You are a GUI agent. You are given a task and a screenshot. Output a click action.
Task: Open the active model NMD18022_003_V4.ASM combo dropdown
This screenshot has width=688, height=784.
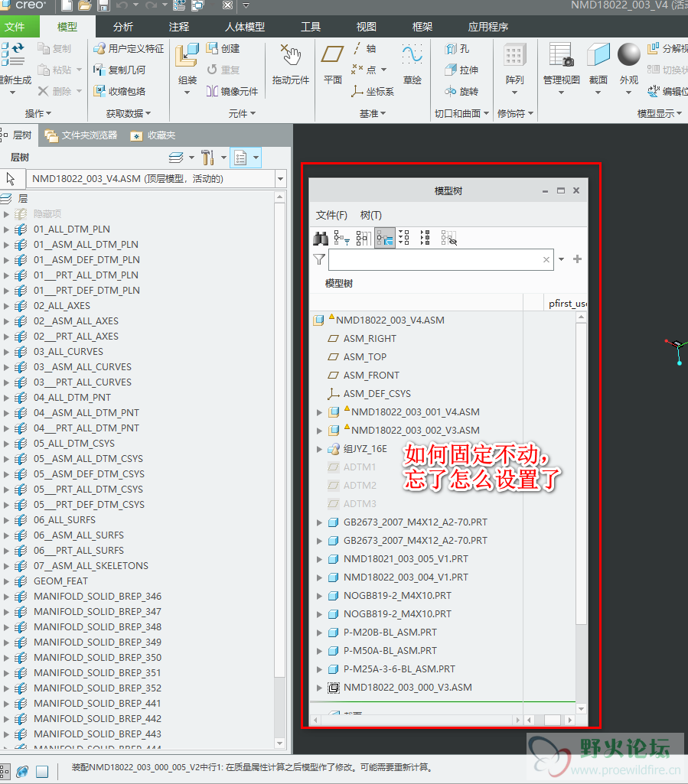280,179
